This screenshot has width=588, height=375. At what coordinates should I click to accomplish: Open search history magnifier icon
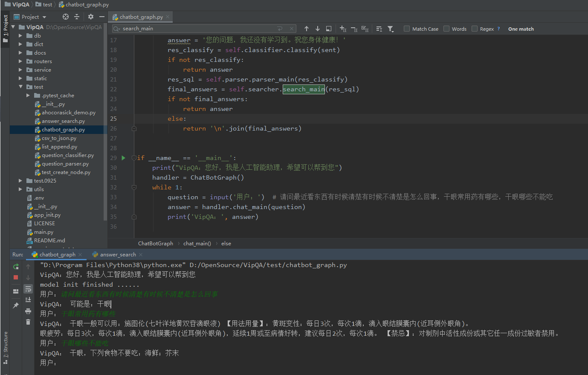coord(117,29)
